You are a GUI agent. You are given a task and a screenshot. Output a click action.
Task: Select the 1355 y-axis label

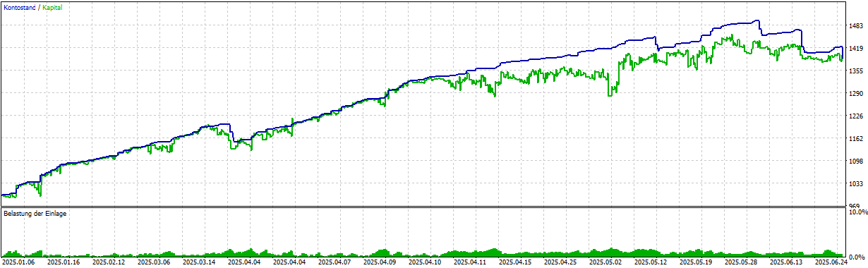click(857, 71)
